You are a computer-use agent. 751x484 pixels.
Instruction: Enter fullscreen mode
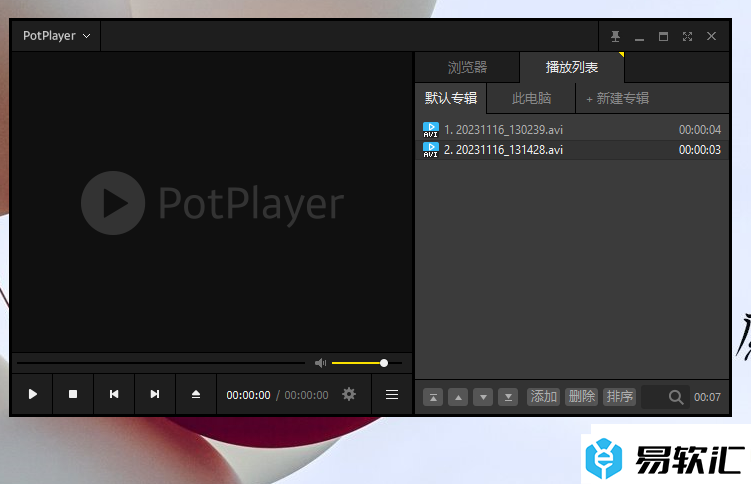coord(687,36)
